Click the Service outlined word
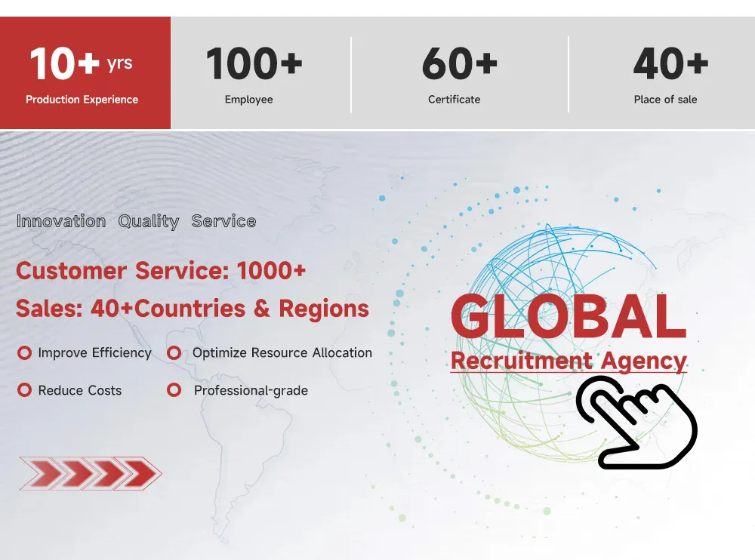 (x=223, y=221)
